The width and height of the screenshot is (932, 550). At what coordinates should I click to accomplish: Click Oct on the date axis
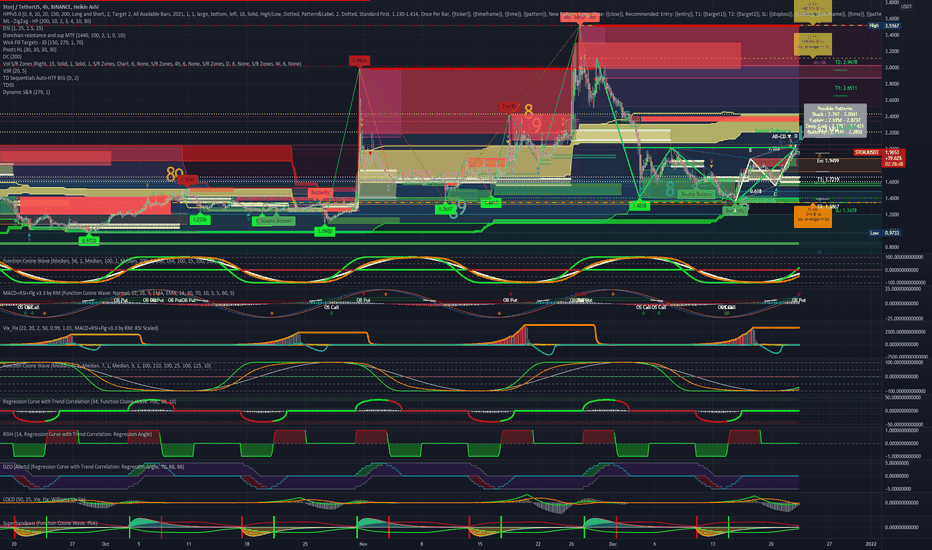105,543
